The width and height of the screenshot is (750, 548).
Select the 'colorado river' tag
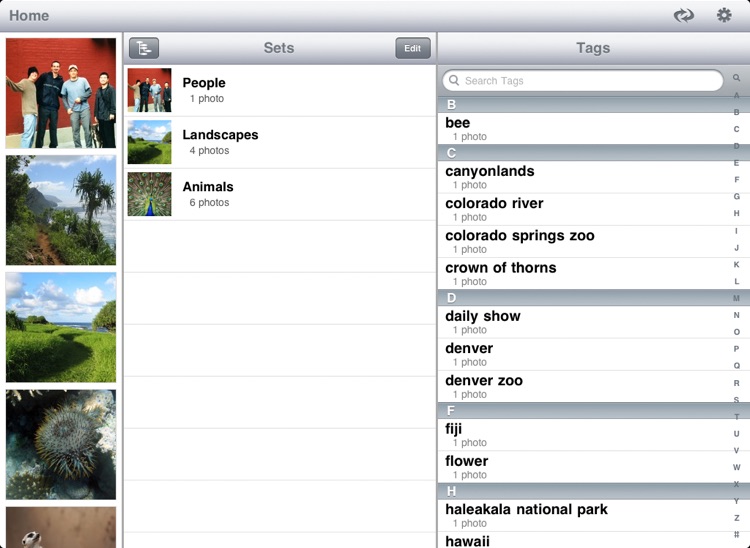(x=585, y=209)
